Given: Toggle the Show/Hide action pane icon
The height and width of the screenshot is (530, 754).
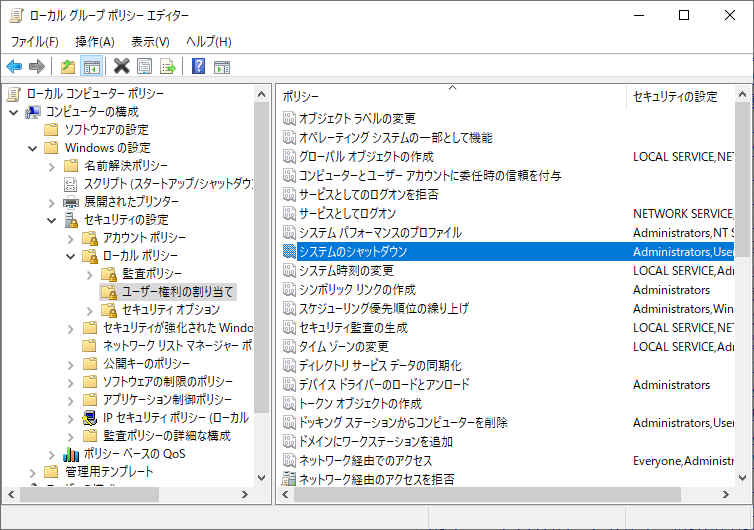Looking at the screenshot, I should (x=222, y=66).
